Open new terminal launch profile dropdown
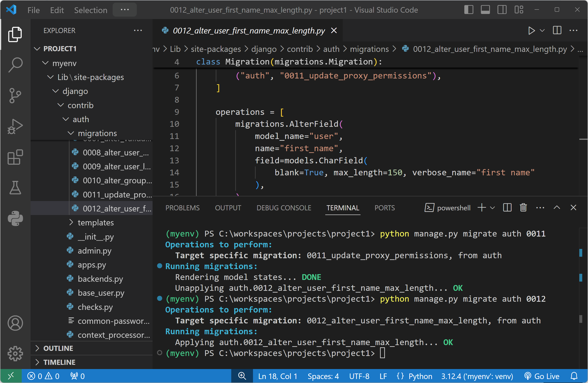588x383 pixels. click(492, 208)
